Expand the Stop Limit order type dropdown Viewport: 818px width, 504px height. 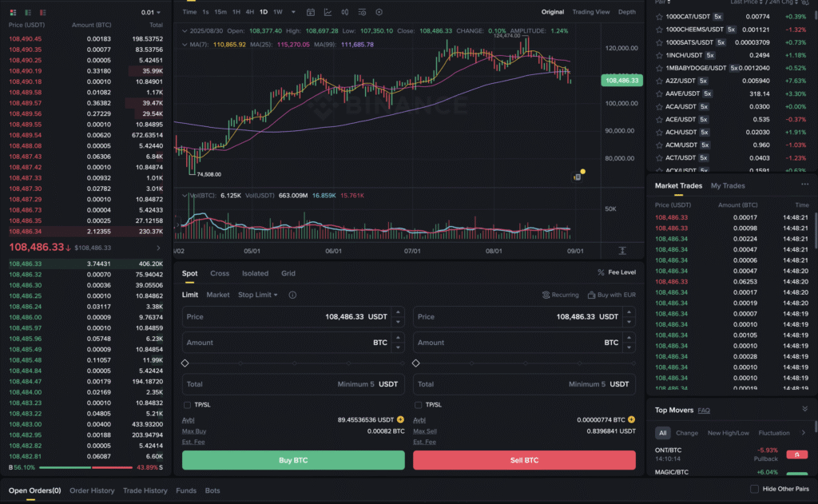(x=258, y=295)
